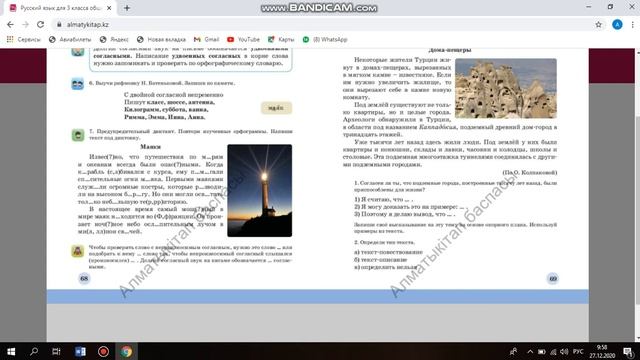Open the Chrome three-dot menu
The image size is (640, 360).
632,24
